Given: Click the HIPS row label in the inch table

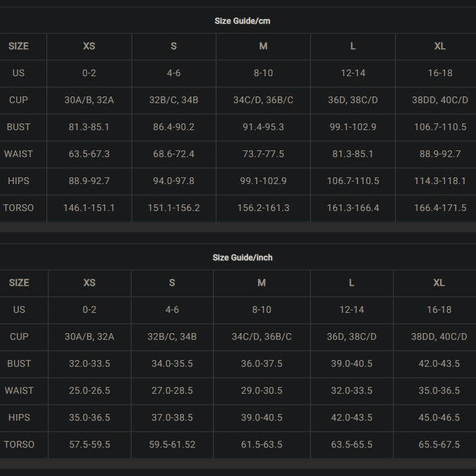Looking at the screenshot, I should 19,417.
